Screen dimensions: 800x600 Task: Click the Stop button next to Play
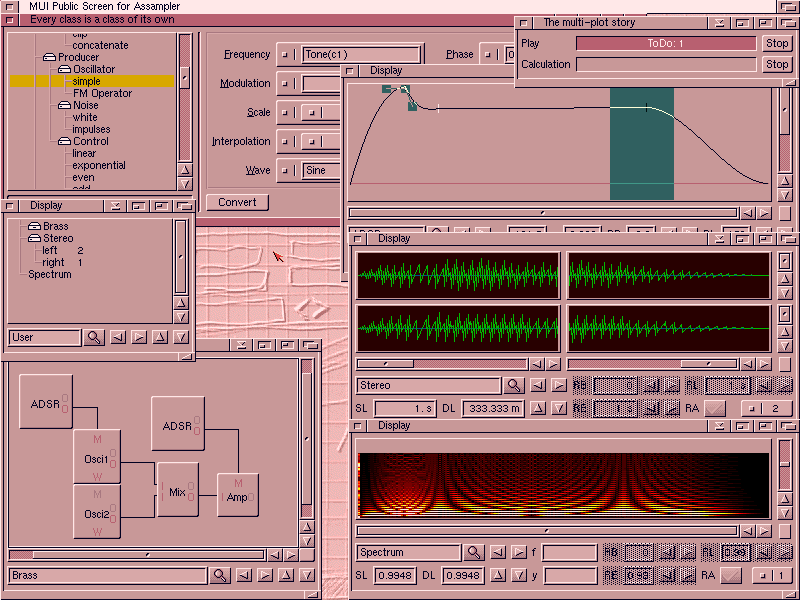pyautogui.click(x=777, y=44)
